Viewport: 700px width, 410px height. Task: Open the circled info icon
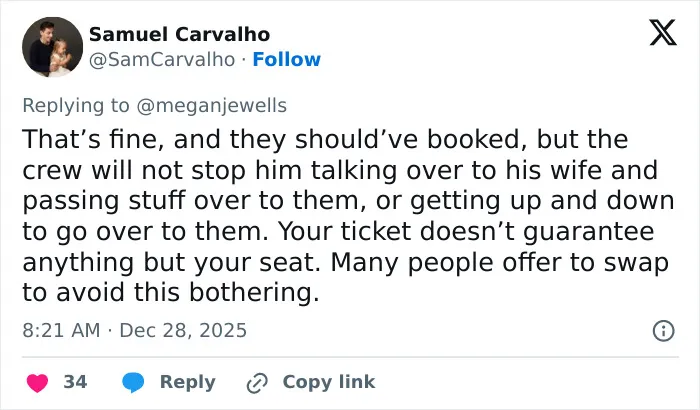pos(663,331)
